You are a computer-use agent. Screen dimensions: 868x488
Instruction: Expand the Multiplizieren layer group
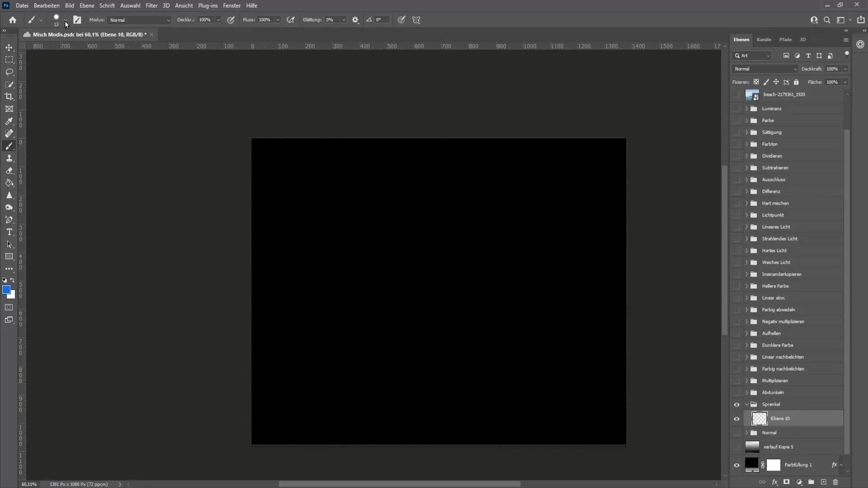point(745,381)
